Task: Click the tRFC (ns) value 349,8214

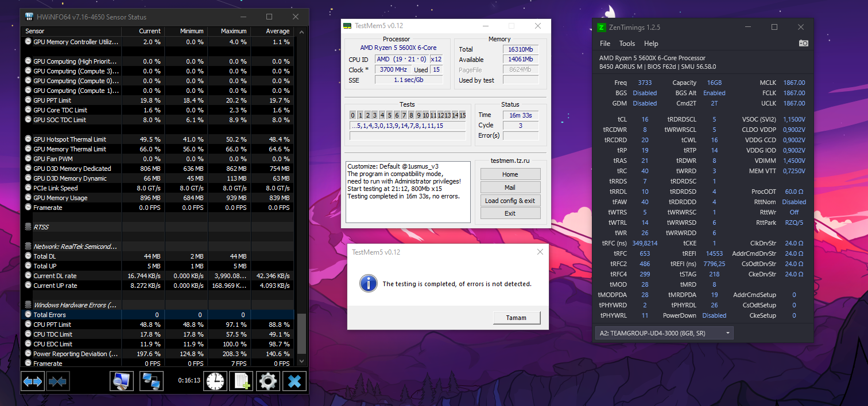Action: [x=645, y=243]
